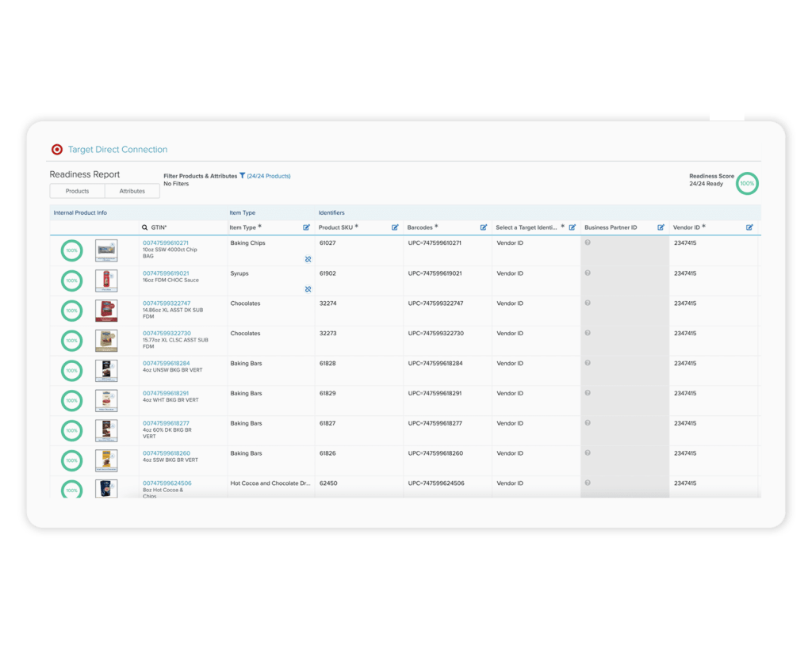Image resolution: width=812 pixels, height=649 pixels.
Task: Click the Target bullseye logo icon
Action: pos(57,149)
